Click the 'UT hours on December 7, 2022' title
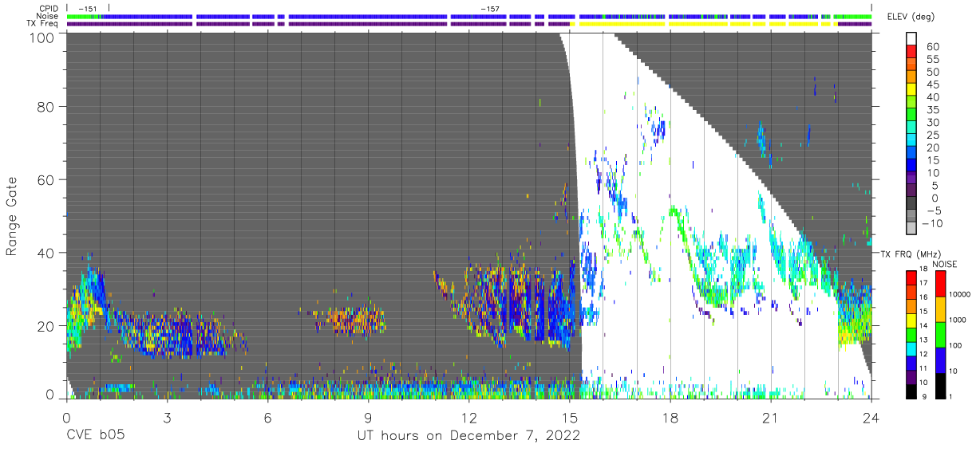 coord(468,436)
